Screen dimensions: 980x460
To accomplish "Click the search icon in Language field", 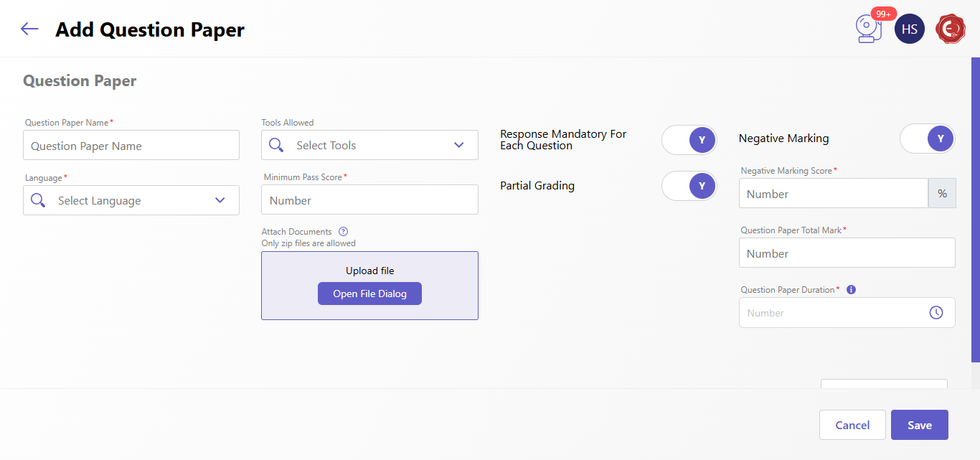I will pos(38,200).
